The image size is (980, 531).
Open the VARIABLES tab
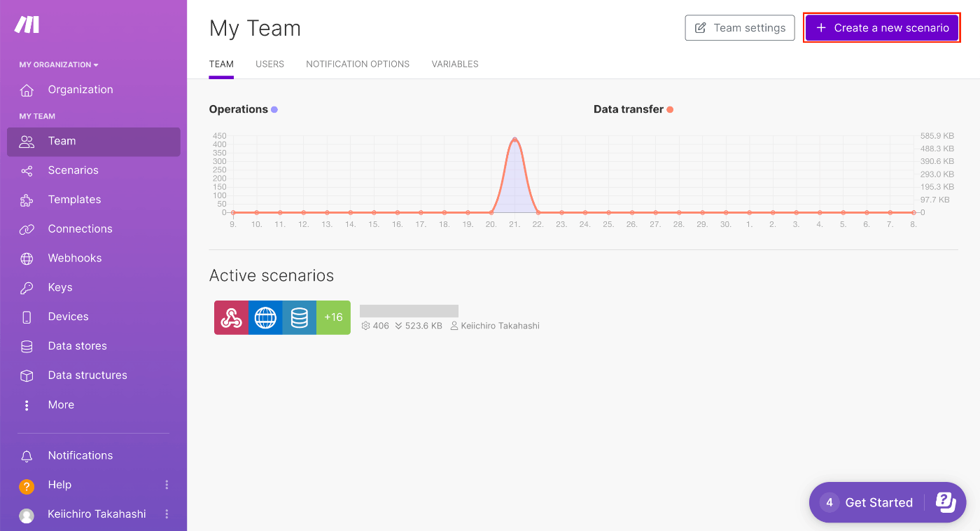(x=455, y=64)
